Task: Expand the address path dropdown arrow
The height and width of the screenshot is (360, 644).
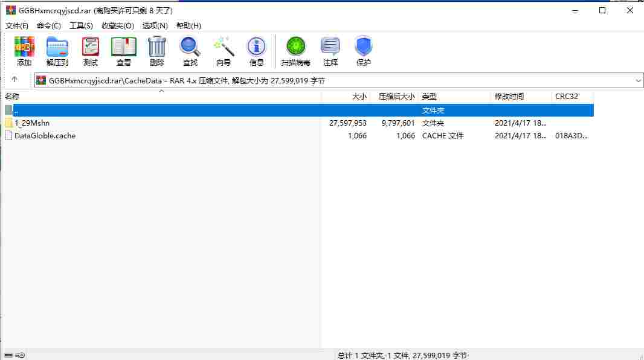Action: [638, 81]
